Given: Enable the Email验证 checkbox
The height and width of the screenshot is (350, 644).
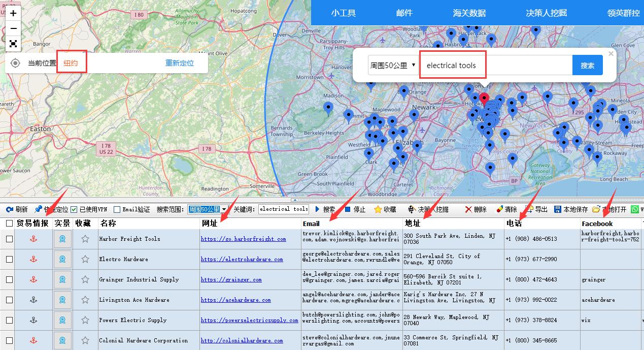Looking at the screenshot, I should [117, 209].
